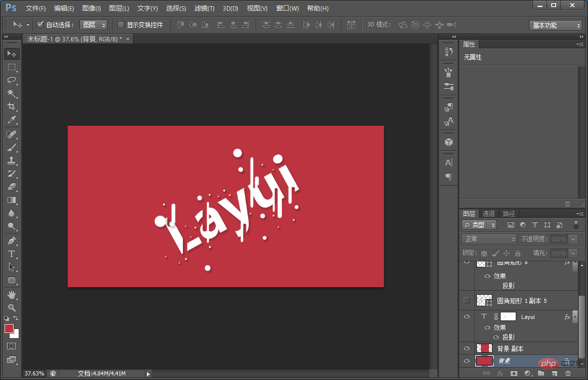Swap foreground and background colors
Screen dimensions: 588x380
point(16,318)
